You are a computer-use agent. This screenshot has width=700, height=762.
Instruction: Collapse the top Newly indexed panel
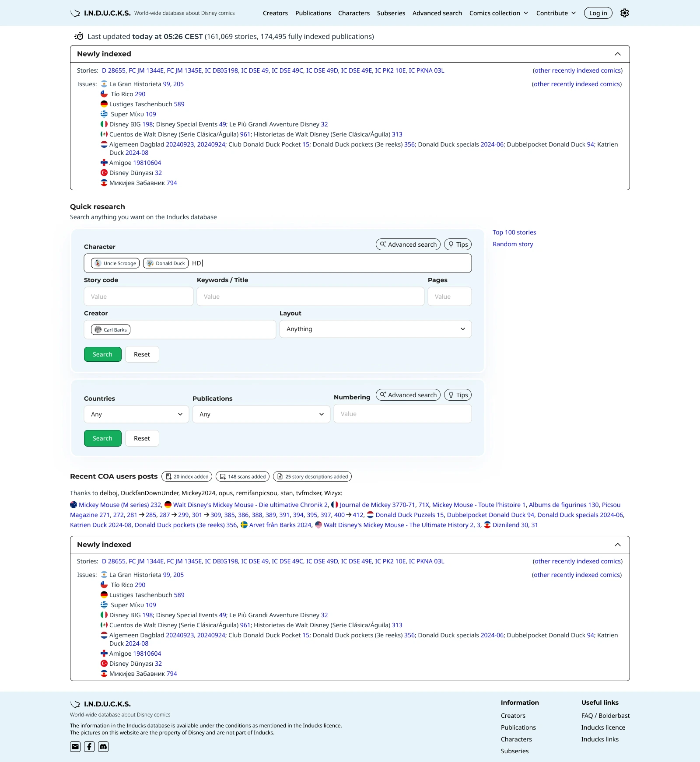[x=618, y=54]
